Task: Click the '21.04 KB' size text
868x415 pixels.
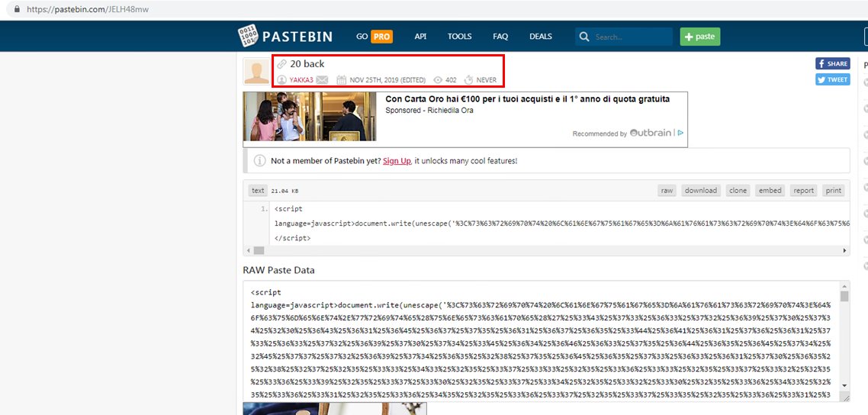Action: pyautogui.click(x=285, y=191)
